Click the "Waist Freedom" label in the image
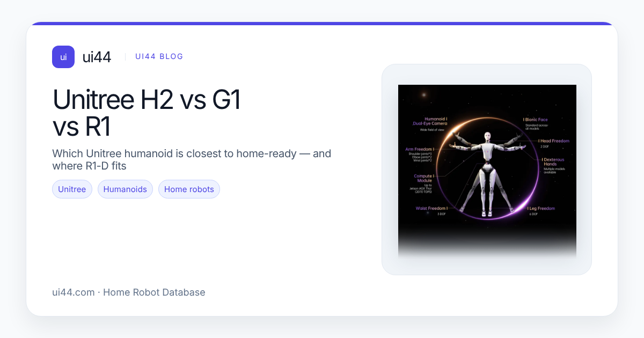Image resolution: width=644 pixels, height=338 pixels. (431, 208)
